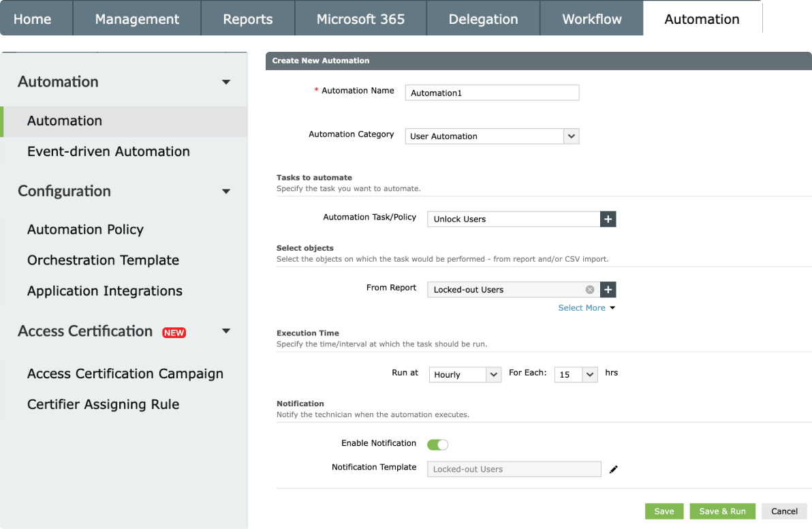Click the Save & Run button
812x529 pixels.
click(x=722, y=511)
